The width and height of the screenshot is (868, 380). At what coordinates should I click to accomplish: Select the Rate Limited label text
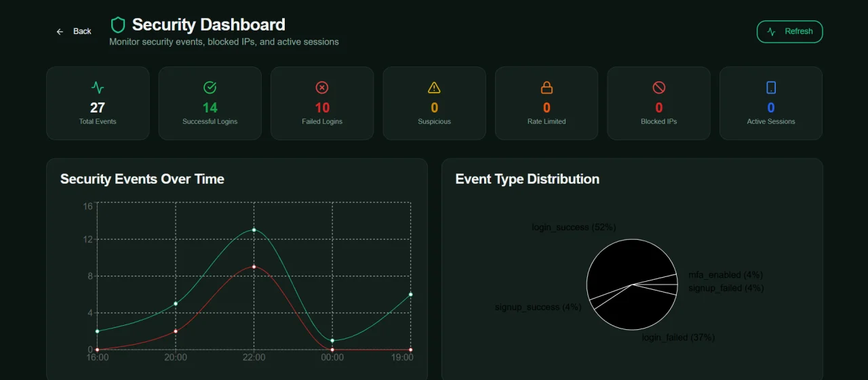[x=547, y=122]
